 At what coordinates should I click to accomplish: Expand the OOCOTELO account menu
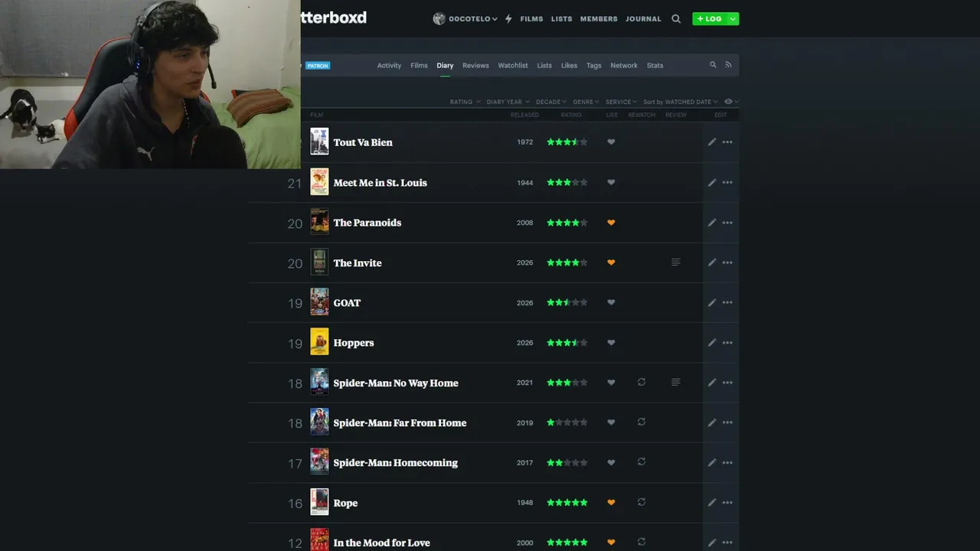[x=465, y=19]
